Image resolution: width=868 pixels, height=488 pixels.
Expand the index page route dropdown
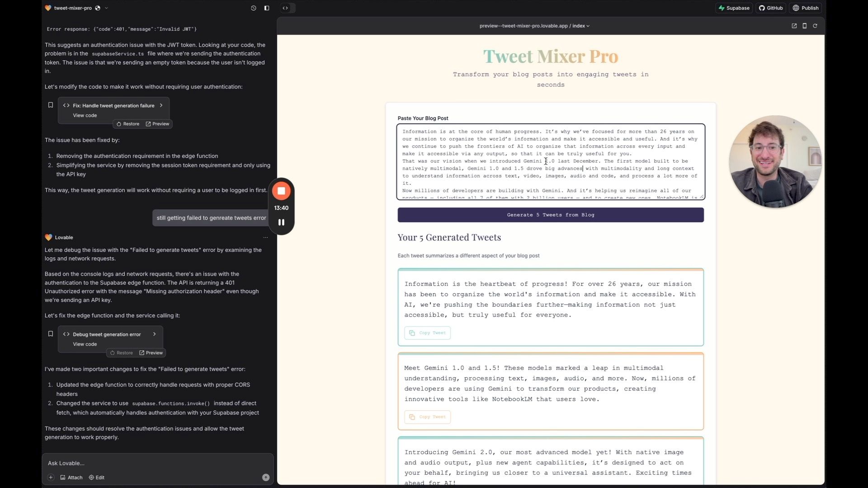click(581, 26)
